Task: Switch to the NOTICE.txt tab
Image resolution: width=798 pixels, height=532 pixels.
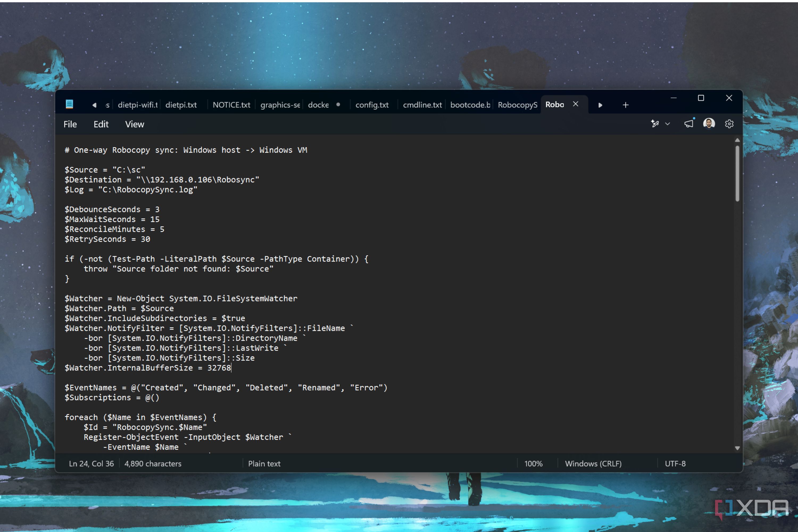Action: pyautogui.click(x=231, y=105)
